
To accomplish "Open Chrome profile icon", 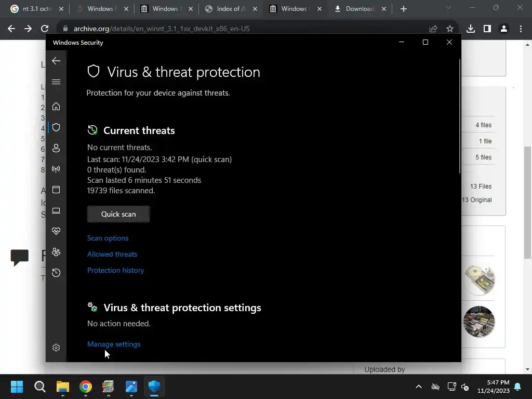I will point(504,29).
